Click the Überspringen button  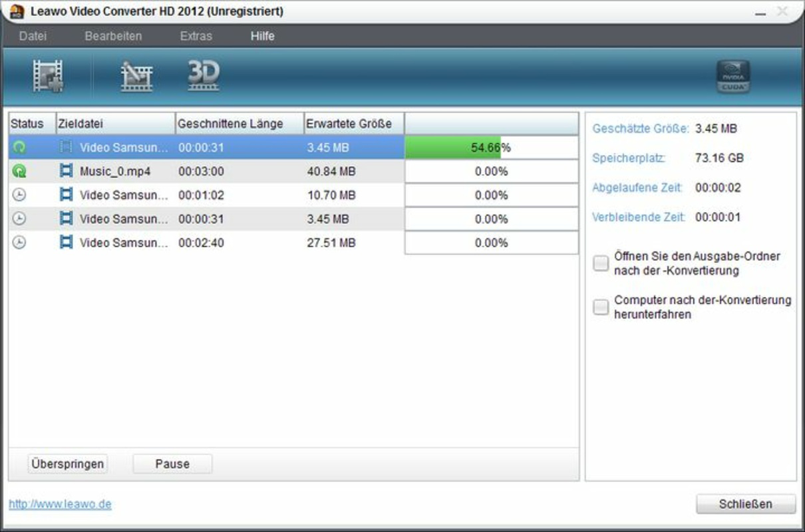click(x=67, y=464)
